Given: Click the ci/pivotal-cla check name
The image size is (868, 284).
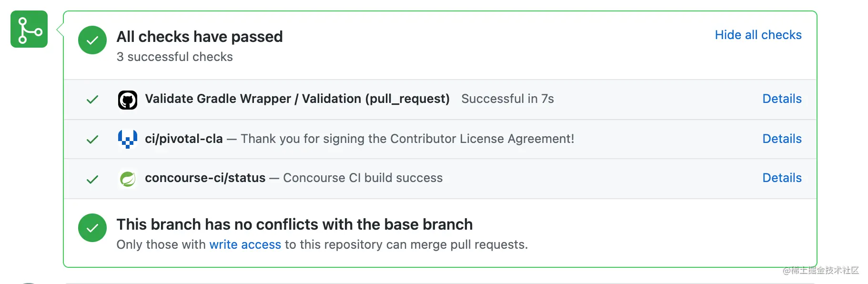Looking at the screenshot, I should (184, 139).
